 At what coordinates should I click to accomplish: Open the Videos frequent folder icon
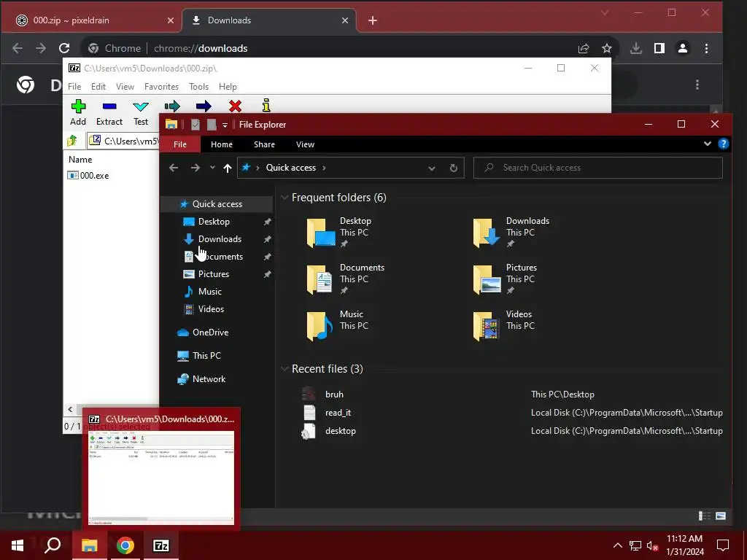(486, 326)
